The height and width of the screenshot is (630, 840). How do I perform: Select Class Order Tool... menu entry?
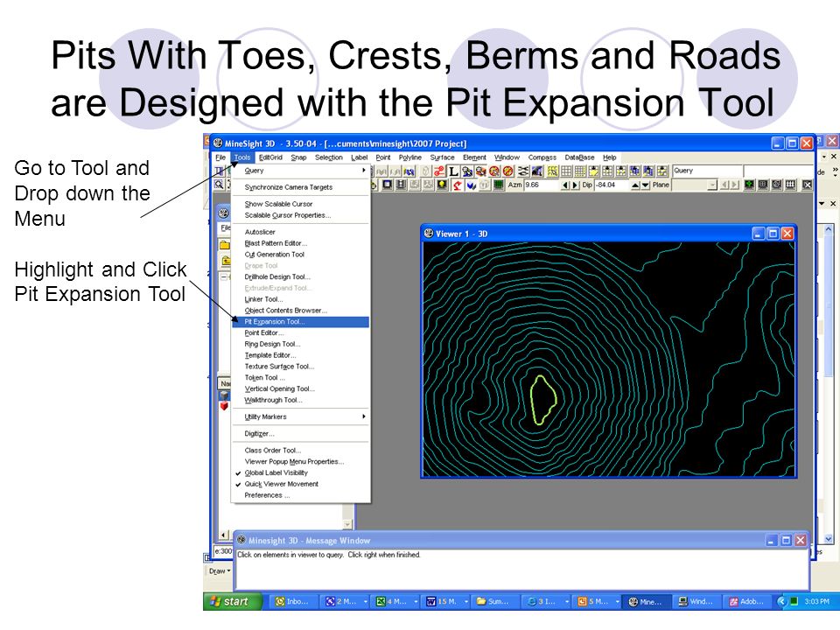300,451
